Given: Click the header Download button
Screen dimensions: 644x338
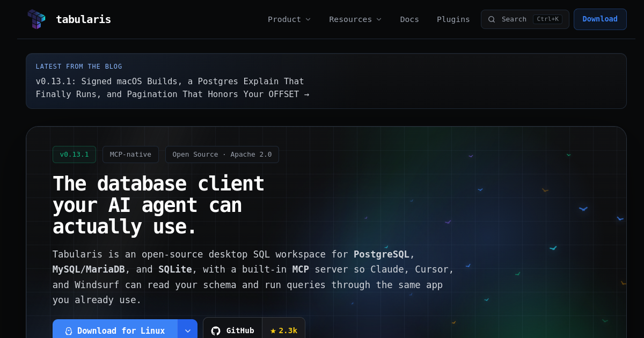Looking at the screenshot, I should (x=600, y=19).
